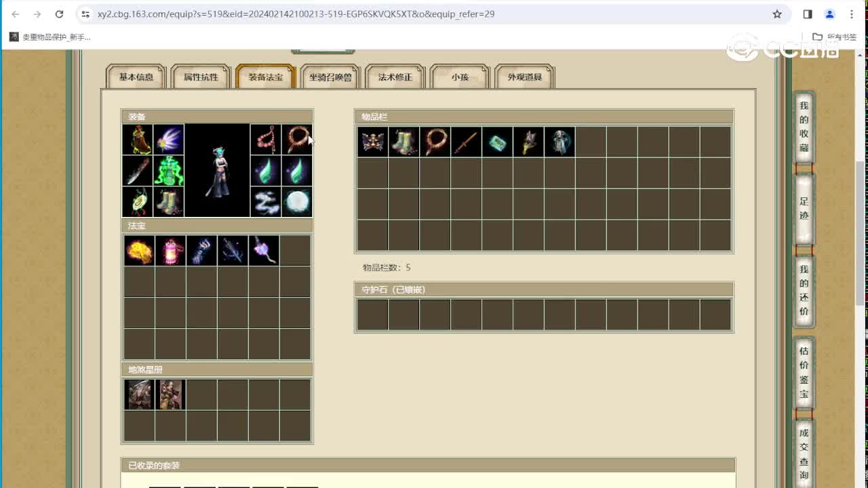Click the right green feather equipment icon
Viewport: 868px width, 488px height.
tap(297, 171)
